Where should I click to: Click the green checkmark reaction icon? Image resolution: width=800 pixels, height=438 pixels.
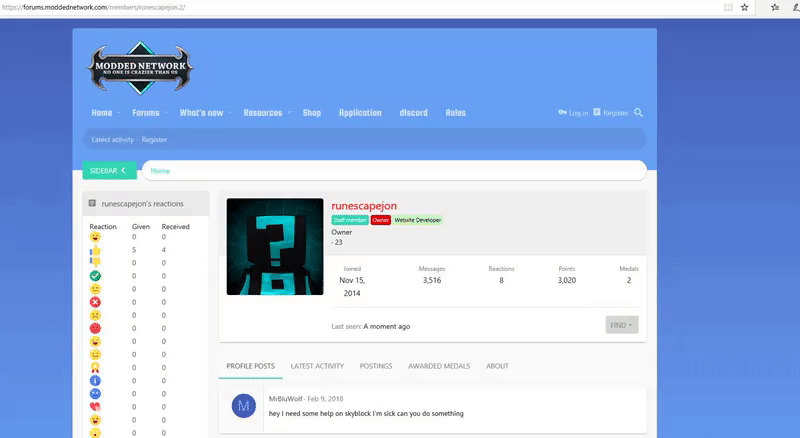click(x=95, y=276)
